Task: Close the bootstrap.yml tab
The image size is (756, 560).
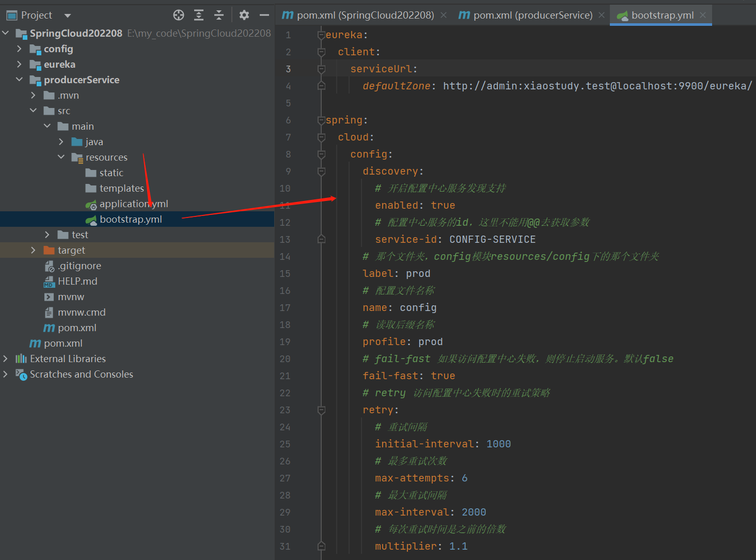Action: (703, 15)
